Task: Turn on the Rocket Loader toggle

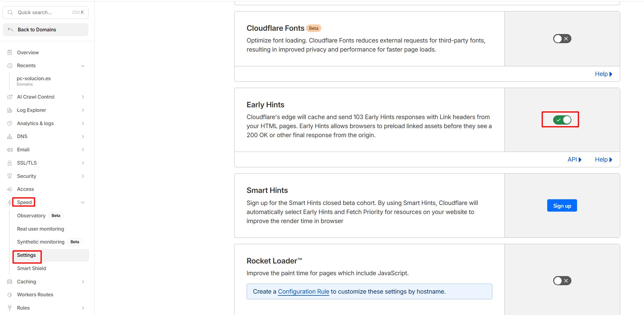Action: click(562, 281)
